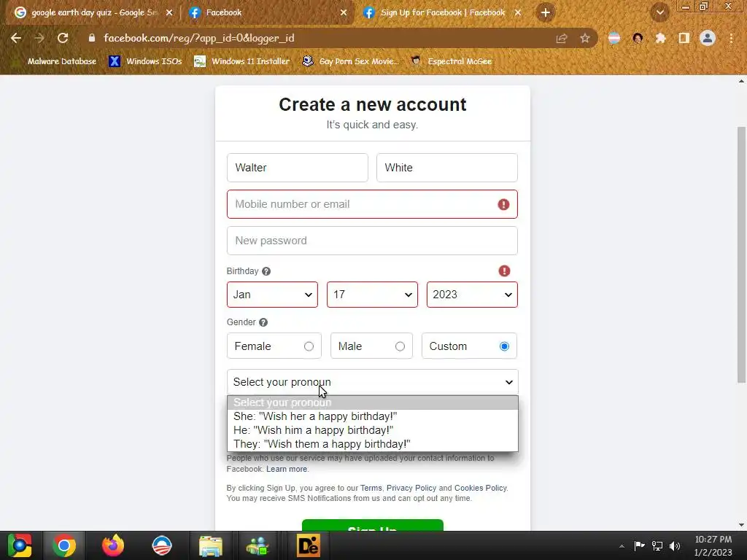Launch Firefox from the taskbar
Viewport: 747px width, 560px height.
click(x=113, y=545)
